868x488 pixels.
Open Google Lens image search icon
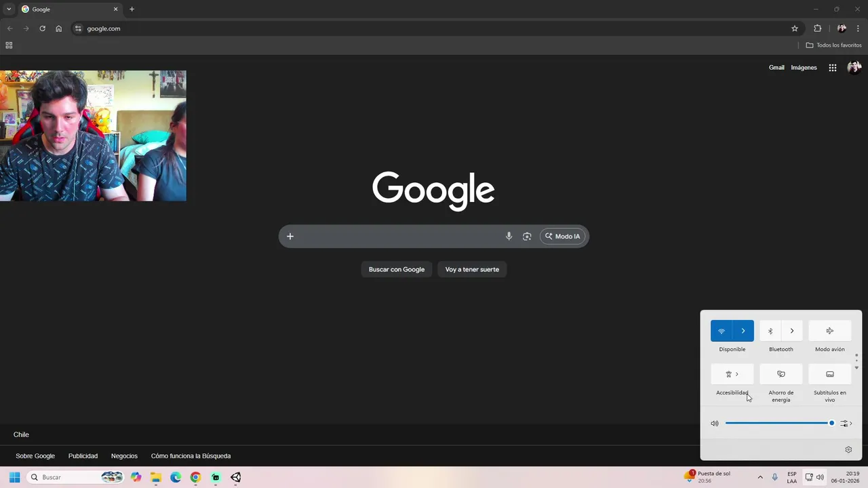pos(527,237)
